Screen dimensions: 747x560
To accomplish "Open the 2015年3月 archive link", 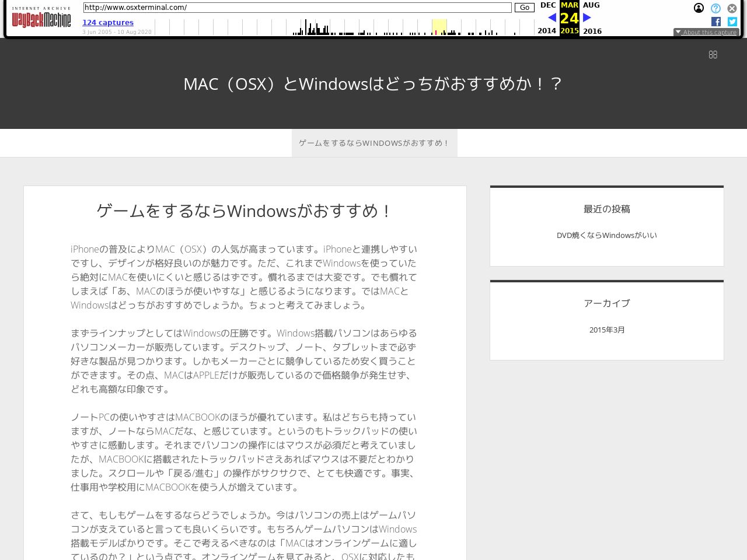I will (x=606, y=330).
